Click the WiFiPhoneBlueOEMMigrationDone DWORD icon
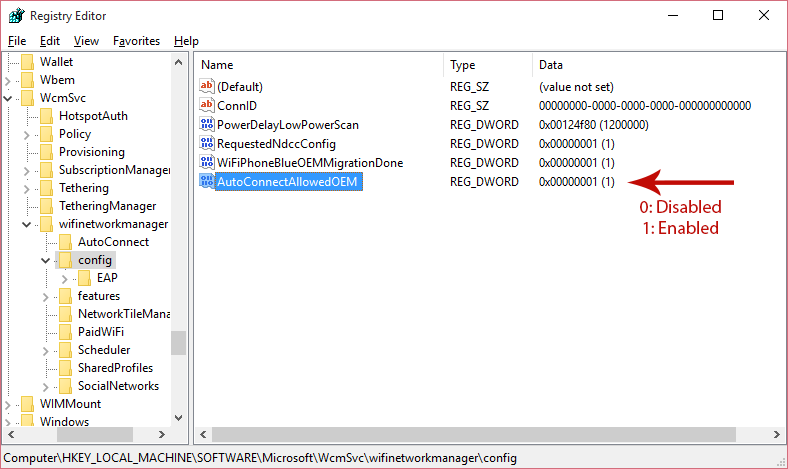The height and width of the screenshot is (469, 788). (207, 162)
